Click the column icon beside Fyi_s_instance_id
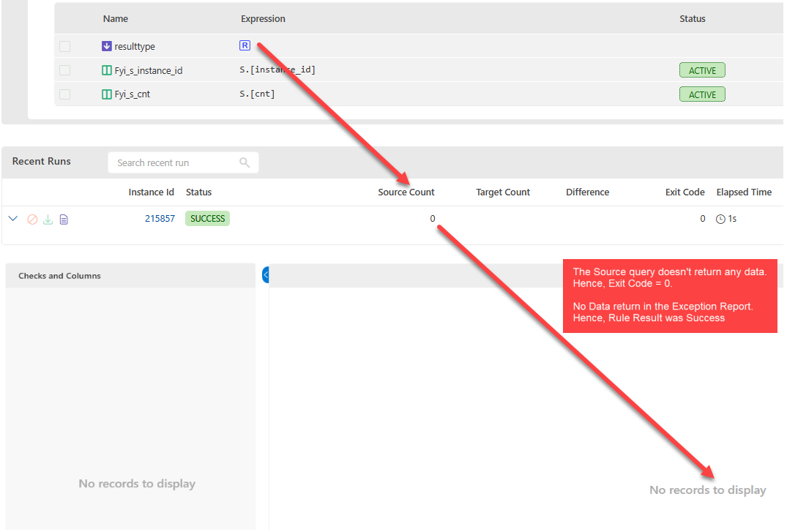The image size is (787, 532). (107, 71)
